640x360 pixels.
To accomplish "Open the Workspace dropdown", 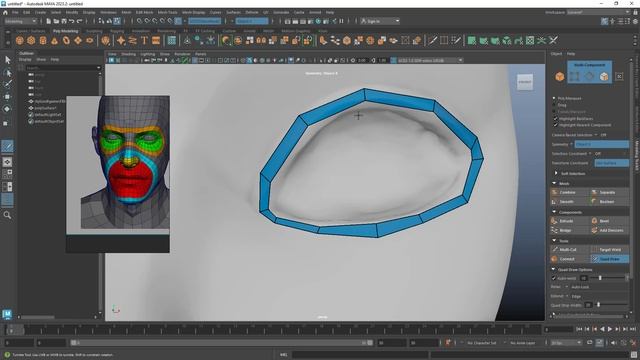I will (x=598, y=12).
